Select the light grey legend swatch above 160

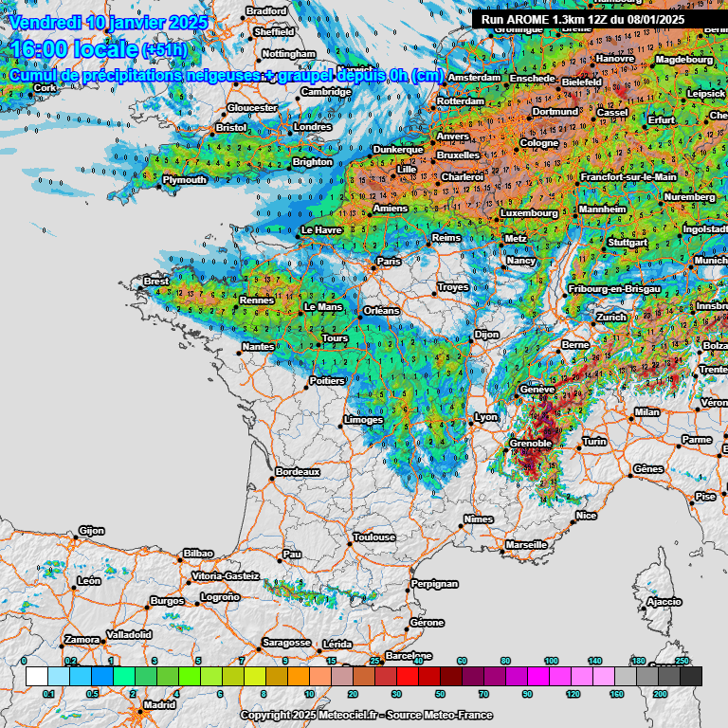point(626,676)
